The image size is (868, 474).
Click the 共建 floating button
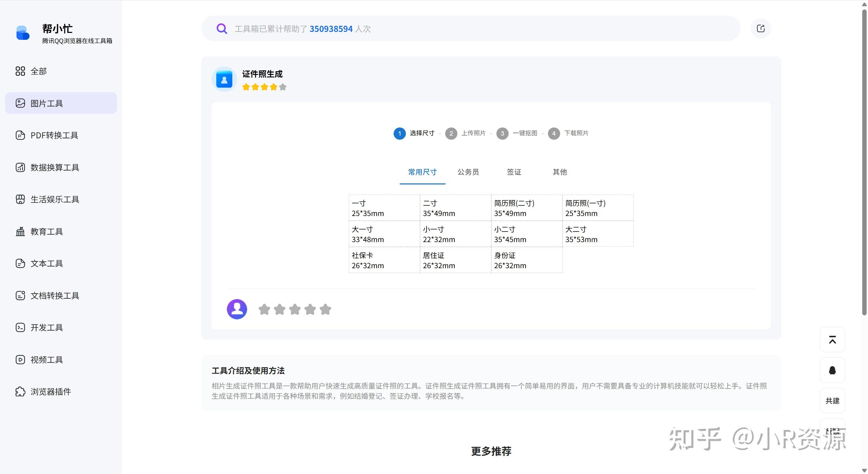832,400
